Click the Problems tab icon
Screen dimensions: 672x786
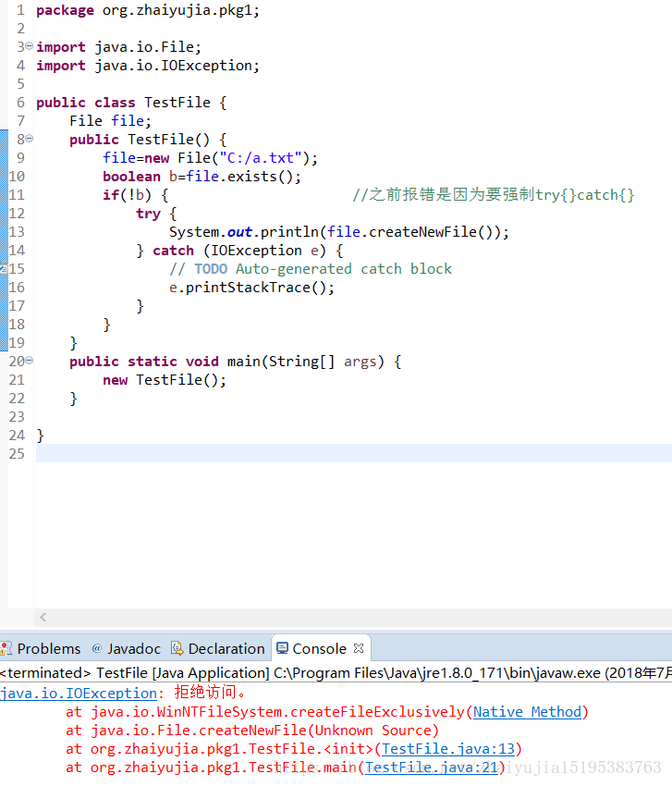6,648
